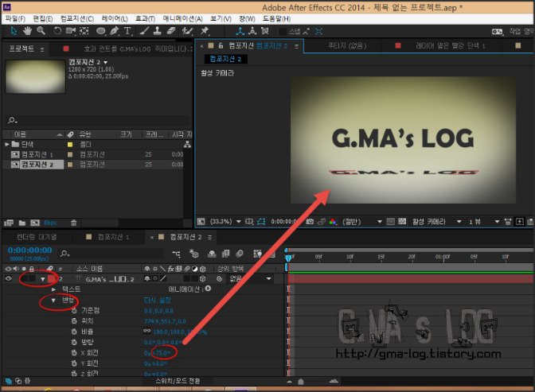Image resolution: width=535 pixels, height=392 pixels.
Task: Expand the 단색 folder in Project panel
Action: 7,144
